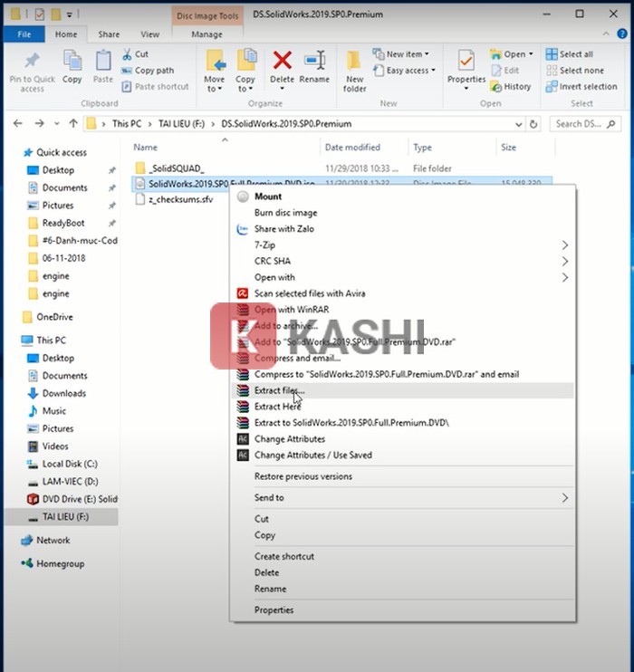Click the red Delete icon

click(282, 60)
